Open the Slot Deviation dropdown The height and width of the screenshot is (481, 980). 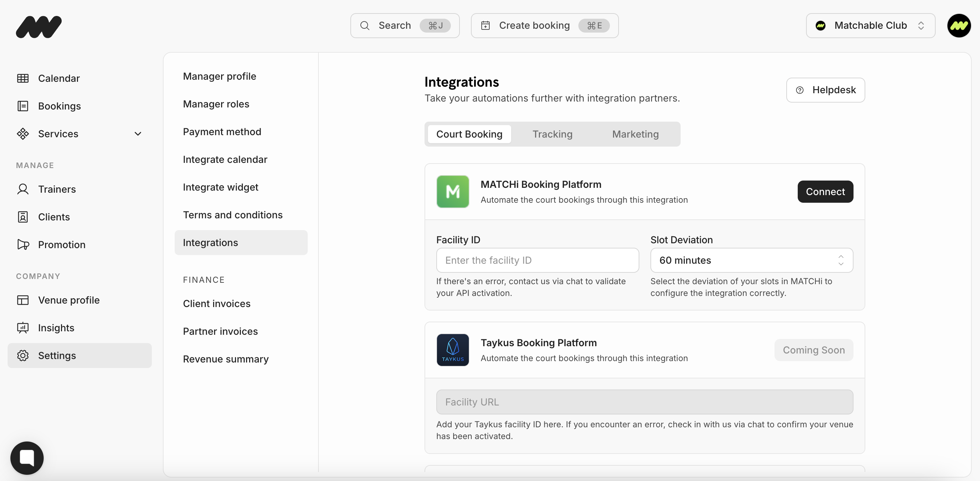pos(751,260)
